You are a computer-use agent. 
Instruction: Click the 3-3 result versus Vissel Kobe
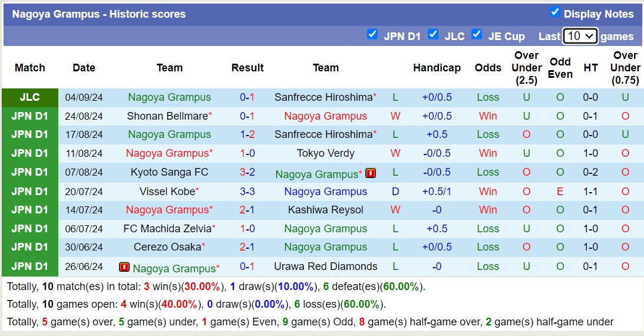247,192
